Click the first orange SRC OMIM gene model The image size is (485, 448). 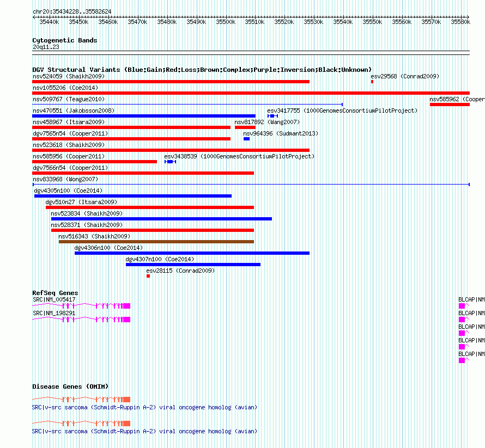(81, 400)
